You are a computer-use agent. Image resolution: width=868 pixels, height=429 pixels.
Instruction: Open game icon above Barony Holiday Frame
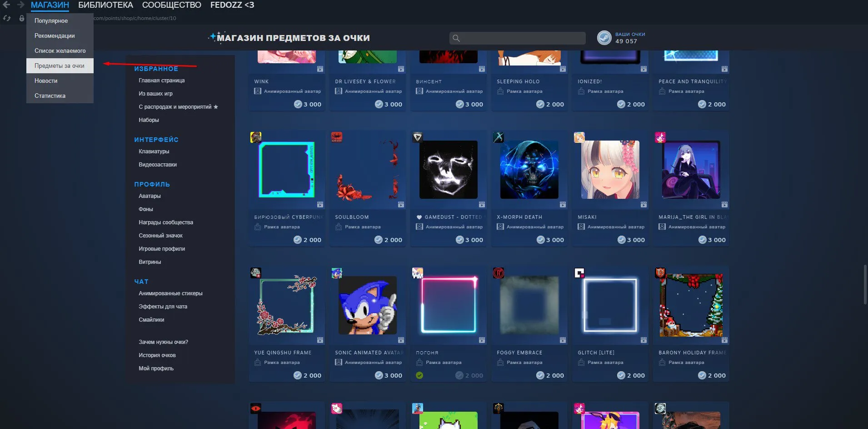coord(660,273)
